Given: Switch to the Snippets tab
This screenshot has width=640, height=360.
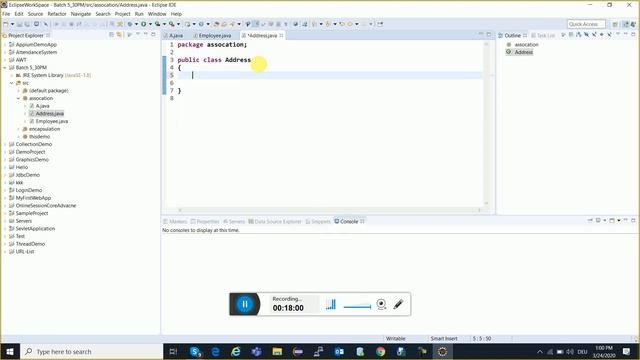Looking at the screenshot, I should click(318, 221).
